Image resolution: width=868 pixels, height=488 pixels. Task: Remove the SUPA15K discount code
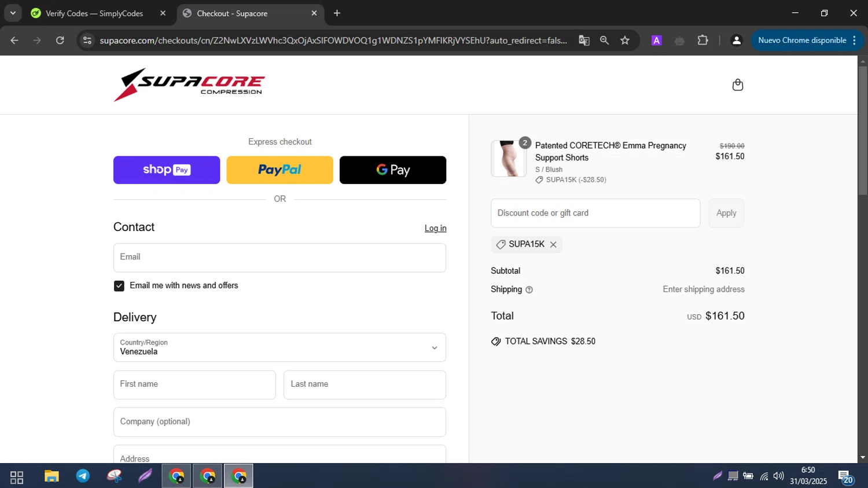(x=553, y=244)
